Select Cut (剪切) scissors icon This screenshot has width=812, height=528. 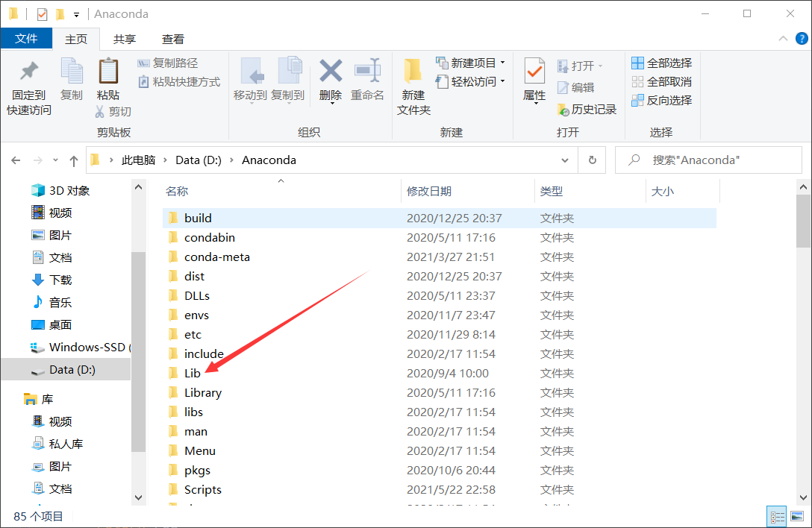click(x=100, y=111)
